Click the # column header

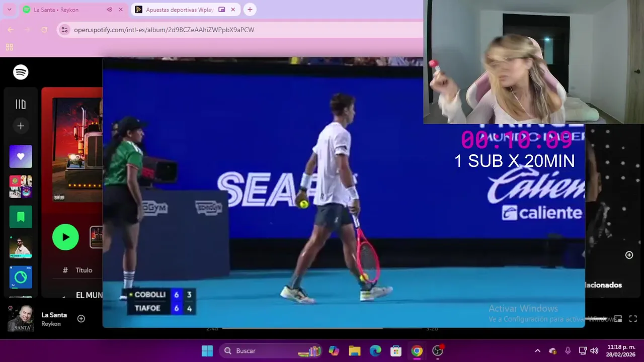[x=65, y=270]
